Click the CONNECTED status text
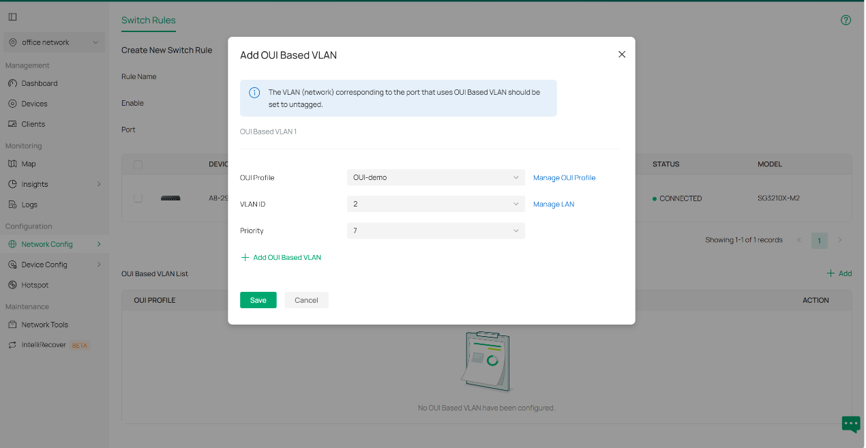The image size is (866, 448). [x=680, y=199]
